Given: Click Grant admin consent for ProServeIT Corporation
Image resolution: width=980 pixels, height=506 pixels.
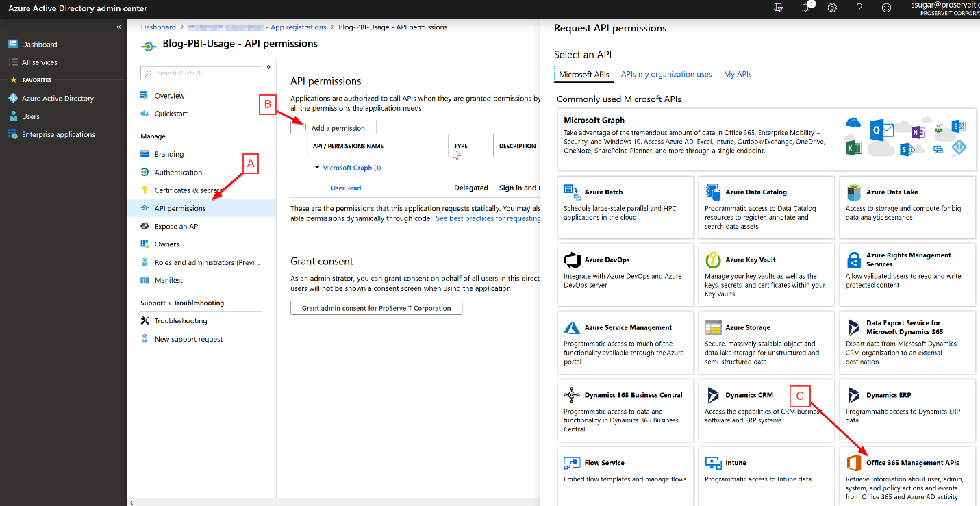Looking at the screenshot, I should tap(376, 307).
